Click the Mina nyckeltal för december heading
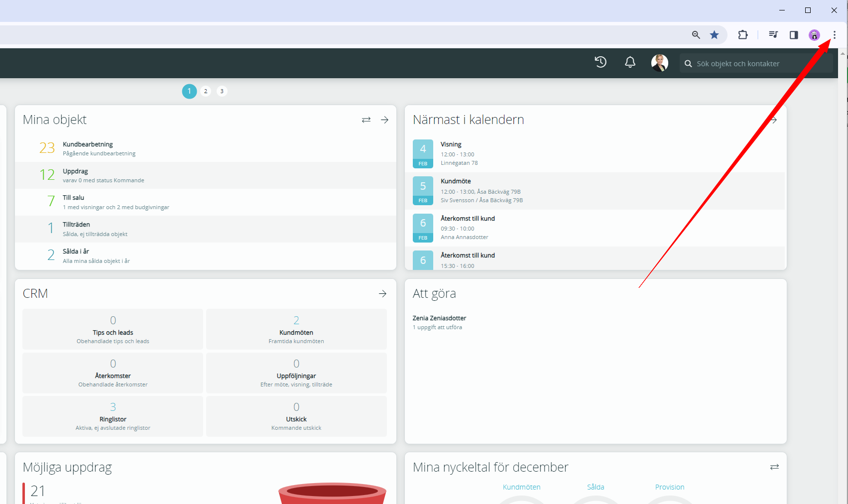The image size is (848, 504). (490, 467)
